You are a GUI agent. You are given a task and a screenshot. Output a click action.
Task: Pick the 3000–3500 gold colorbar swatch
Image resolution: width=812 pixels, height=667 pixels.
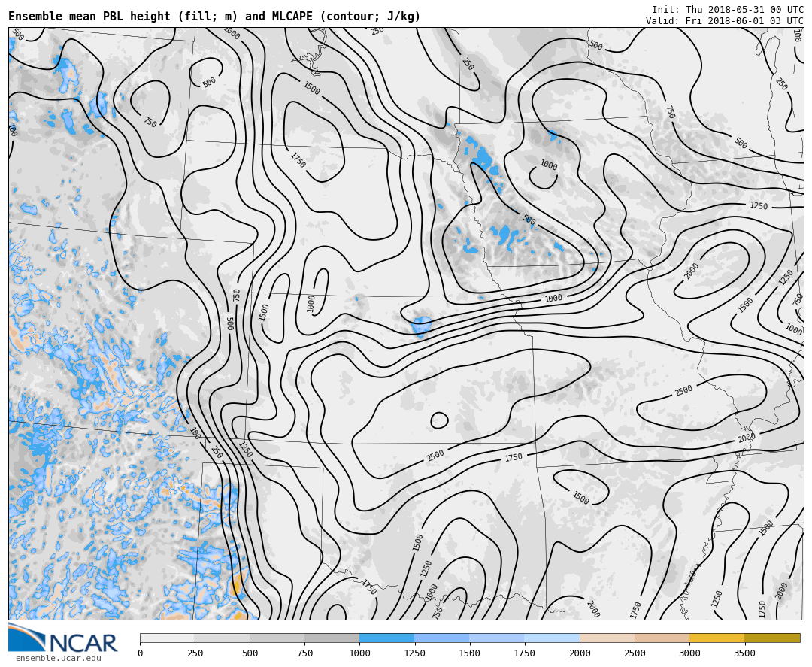717,638
